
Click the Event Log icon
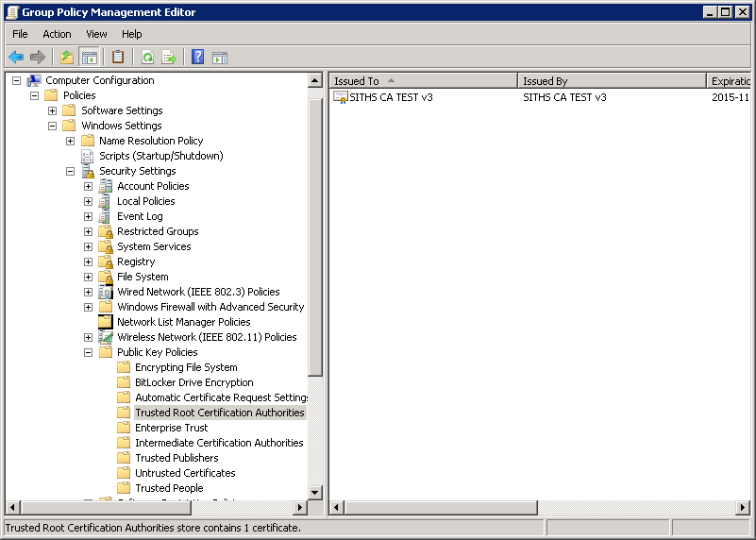tap(105, 216)
